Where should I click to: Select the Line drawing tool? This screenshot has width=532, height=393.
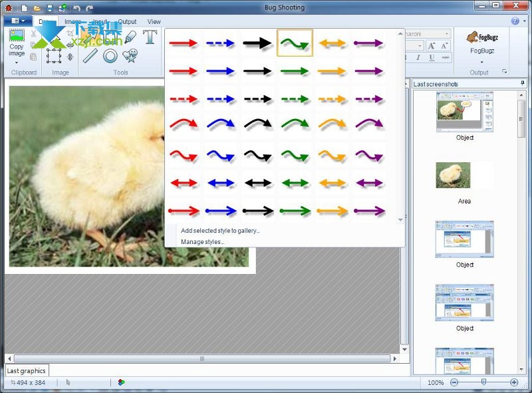[90, 56]
